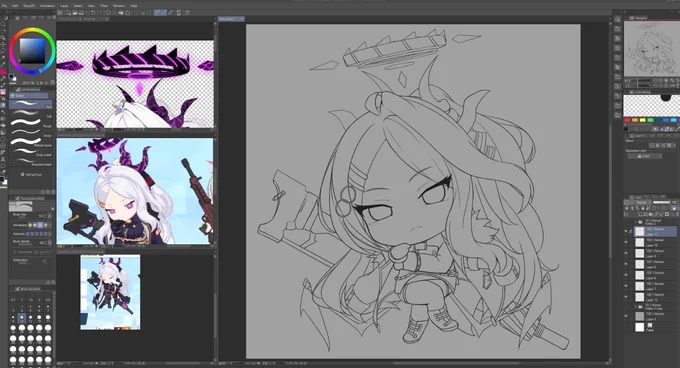
Task: Click the Navigator preview thumbnail
Action: point(652,49)
